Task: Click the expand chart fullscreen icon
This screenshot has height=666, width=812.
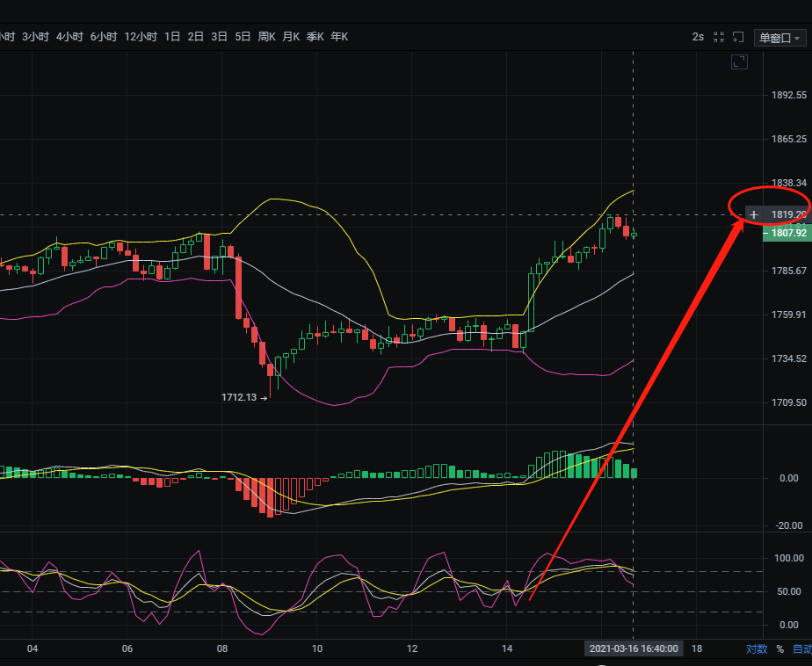Action: [x=740, y=62]
